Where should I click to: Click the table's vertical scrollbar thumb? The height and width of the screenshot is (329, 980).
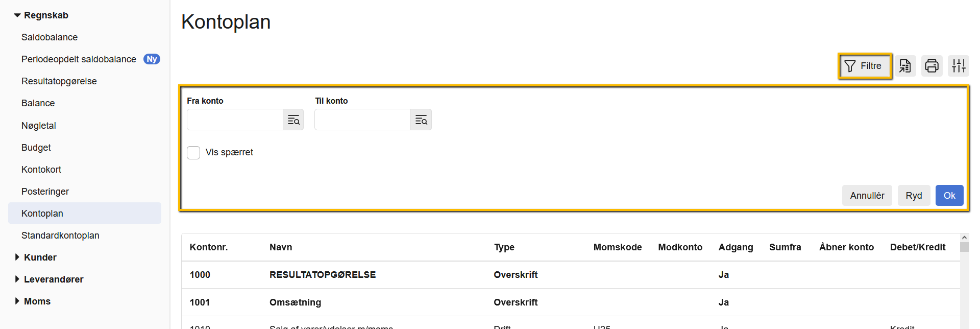[x=964, y=247]
